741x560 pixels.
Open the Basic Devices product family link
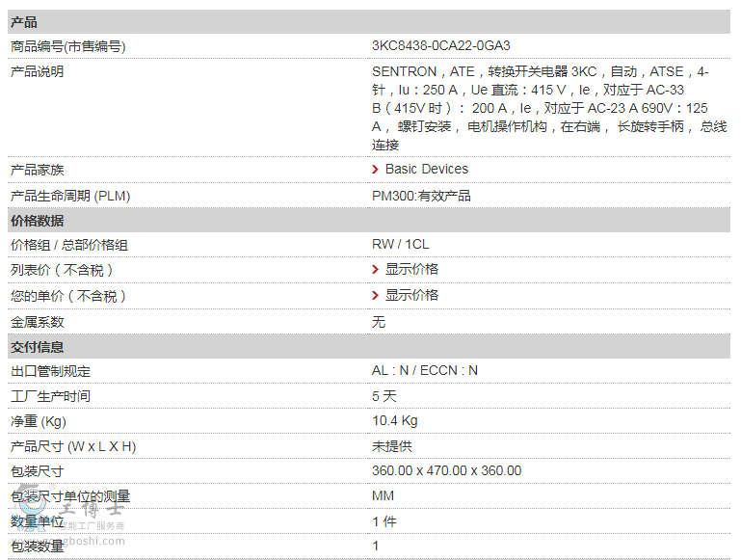[x=426, y=169]
